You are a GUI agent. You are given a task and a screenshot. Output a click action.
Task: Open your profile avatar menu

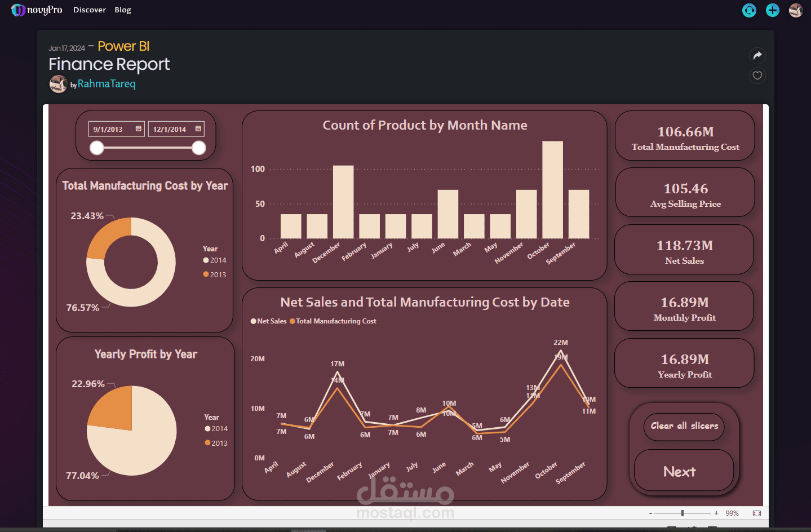[x=795, y=10]
